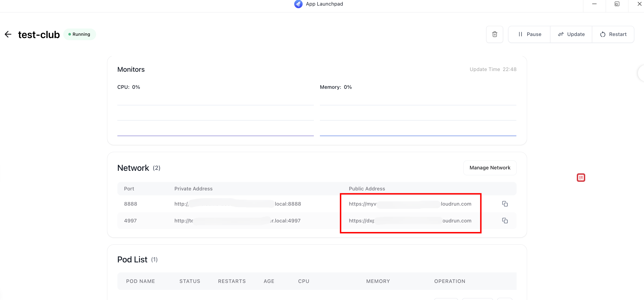The width and height of the screenshot is (644, 300).
Task: Close the App Launchpad window
Action: 639,4
